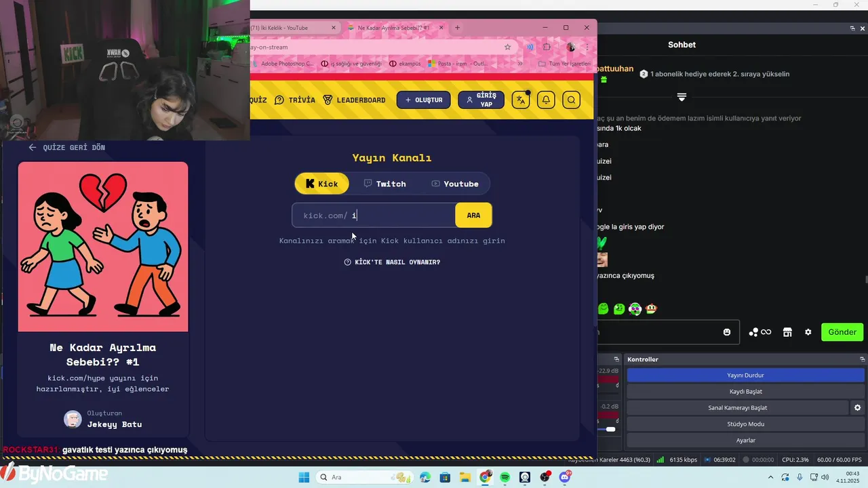This screenshot has height=488, width=868.
Task: Open the notifications bell icon
Action: 546,100
